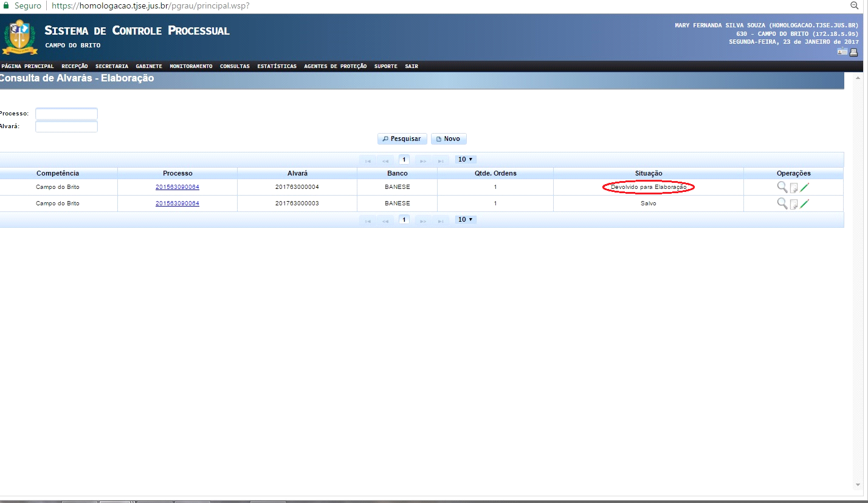Viewport: 868px width, 503px height.
Task: Click magnifier icon for alvará 201763000003
Action: pyautogui.click(x=782, y=204)
